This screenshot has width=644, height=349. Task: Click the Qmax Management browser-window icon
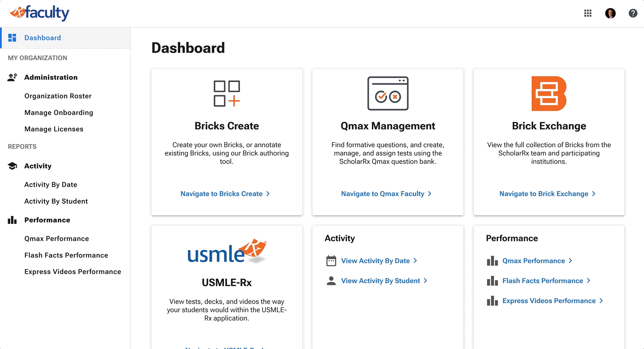(x=388, y=93)
